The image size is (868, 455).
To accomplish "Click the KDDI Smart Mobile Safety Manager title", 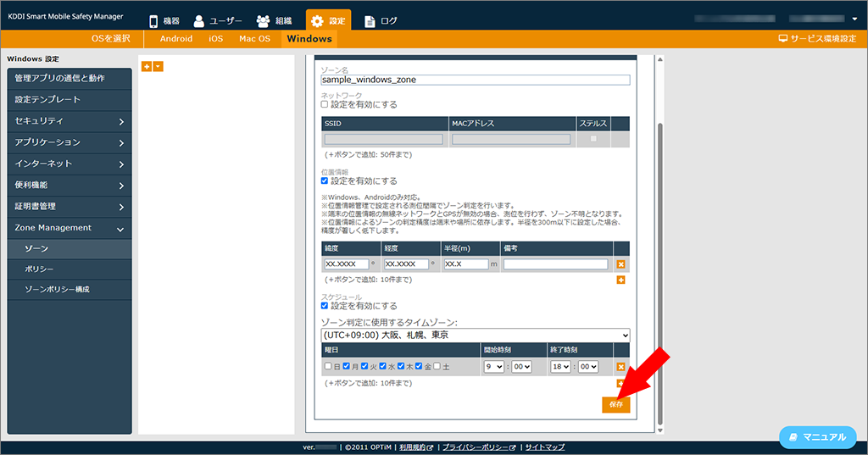I will 65,17.
